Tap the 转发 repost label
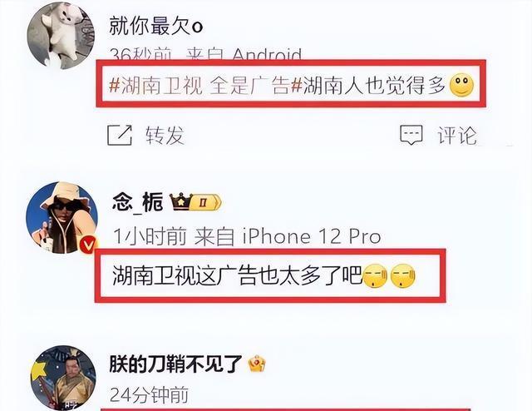The height and width of the screenshot is (411, 532). pos(165,135)
